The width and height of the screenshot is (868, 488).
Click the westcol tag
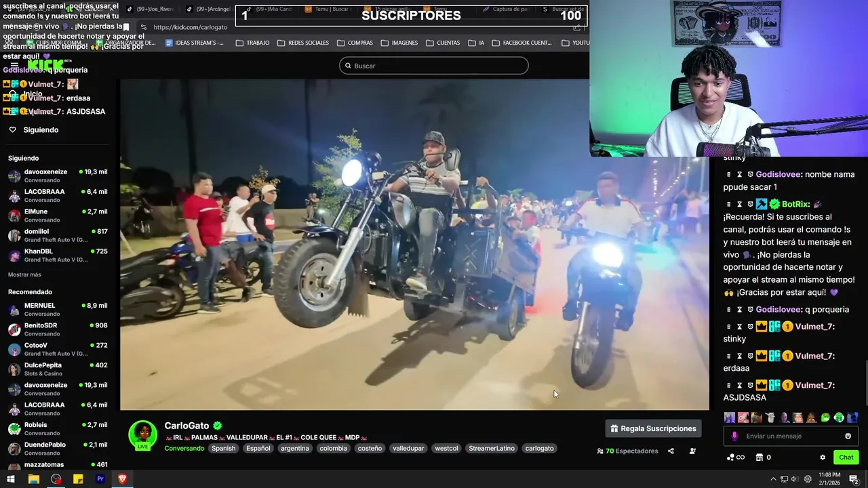point(446,448)
